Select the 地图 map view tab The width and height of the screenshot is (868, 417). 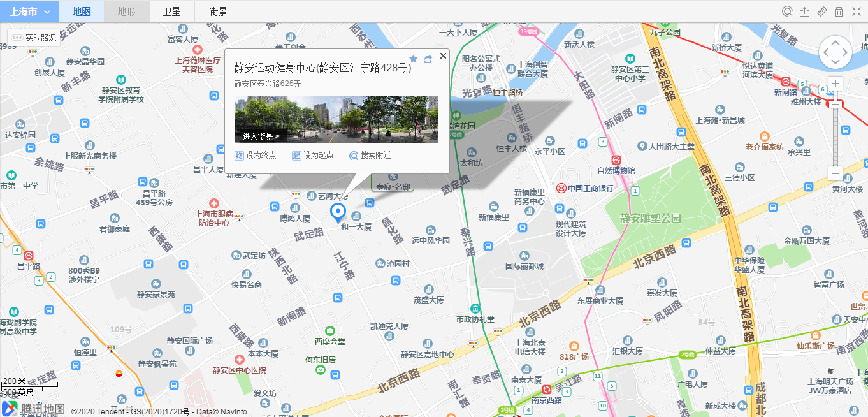tap(82, 11)
